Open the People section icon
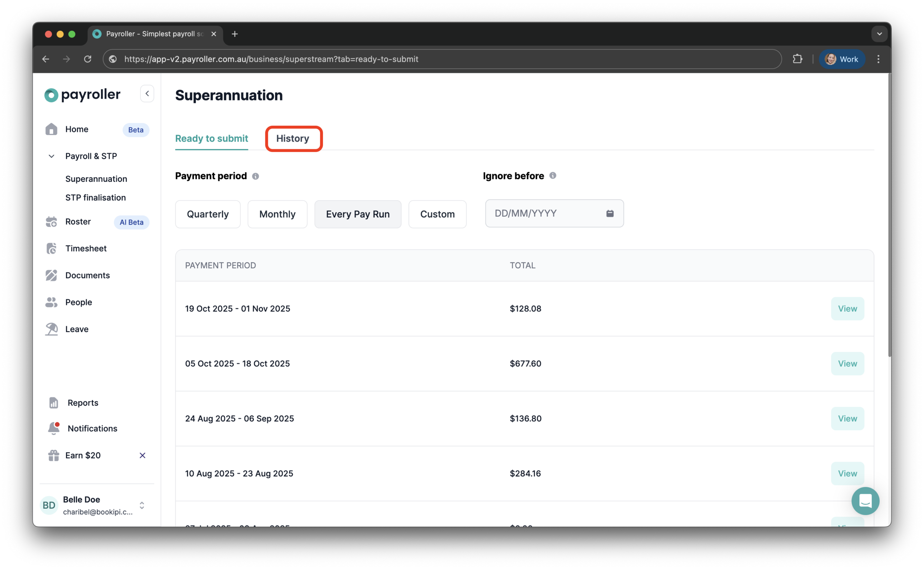Screen dimensions: 924x570 [51, 302]
